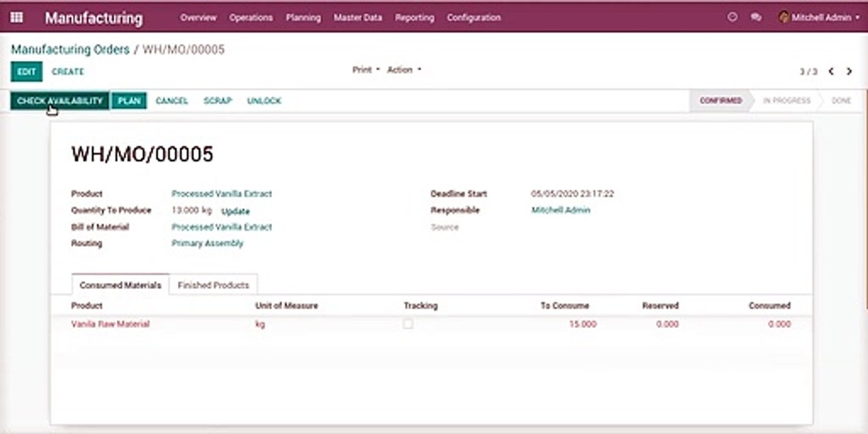Click the Edit button
The image size is (868, 434).
(x=27, y=71)
